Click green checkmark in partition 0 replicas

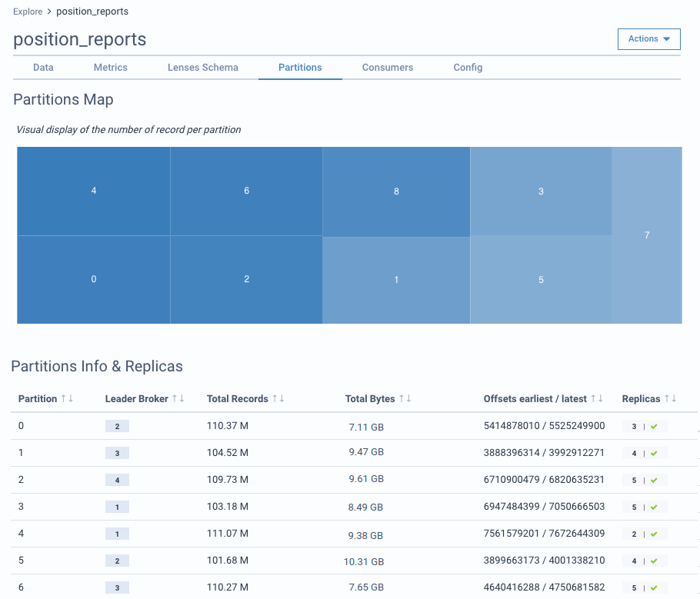pos(654,427)
